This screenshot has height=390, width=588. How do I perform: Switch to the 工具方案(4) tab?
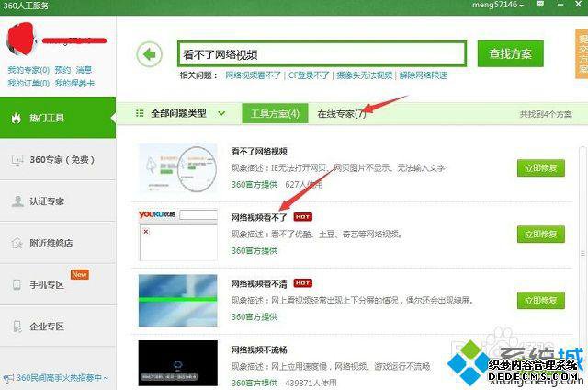[x=275, y=113]
